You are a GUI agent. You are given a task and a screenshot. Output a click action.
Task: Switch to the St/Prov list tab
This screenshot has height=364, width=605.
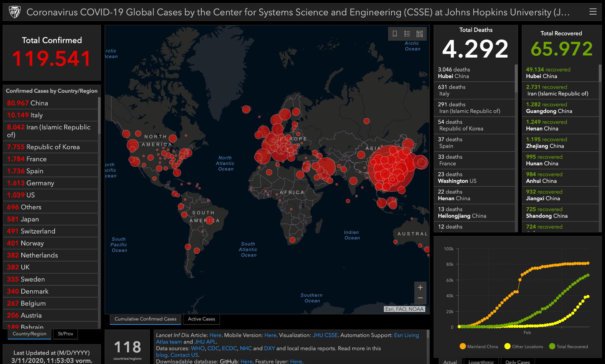coord(65,334)
